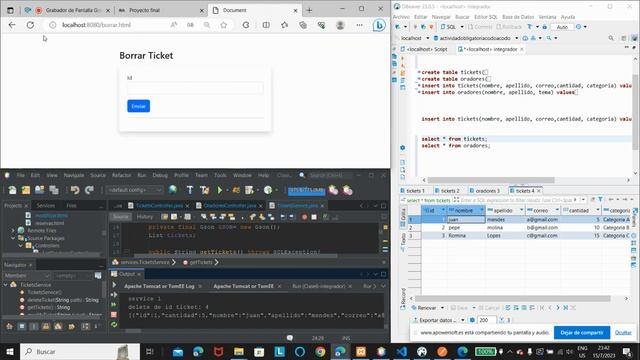Open Exportar datos dropdown arrow
This screenshot has width=640, height=360.
pyautogui.click(x=462, y=320)
